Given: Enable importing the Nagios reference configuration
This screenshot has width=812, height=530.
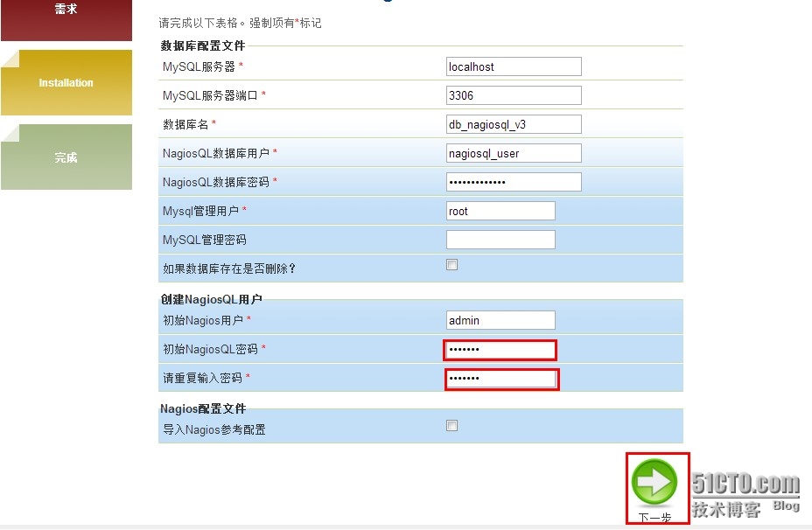Looking at the screenshot, I should coord(452,425).
